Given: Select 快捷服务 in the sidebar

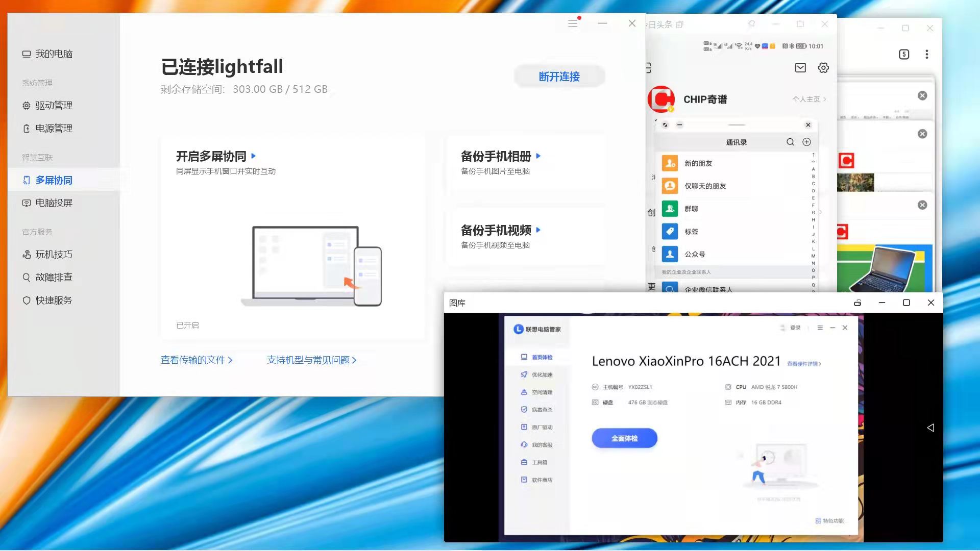Looking at the screenshot, I should click(53, 300).
